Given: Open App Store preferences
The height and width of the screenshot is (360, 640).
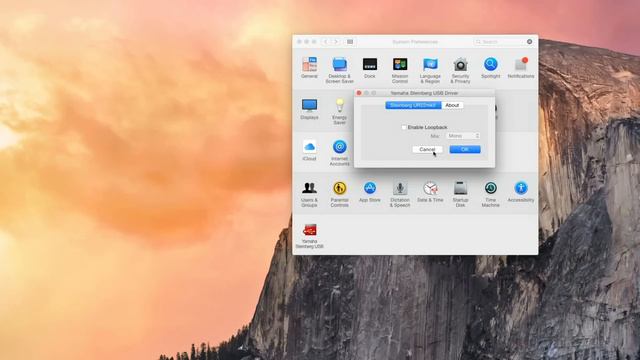Looking at the screenshot, I should (x=370, y=192).
